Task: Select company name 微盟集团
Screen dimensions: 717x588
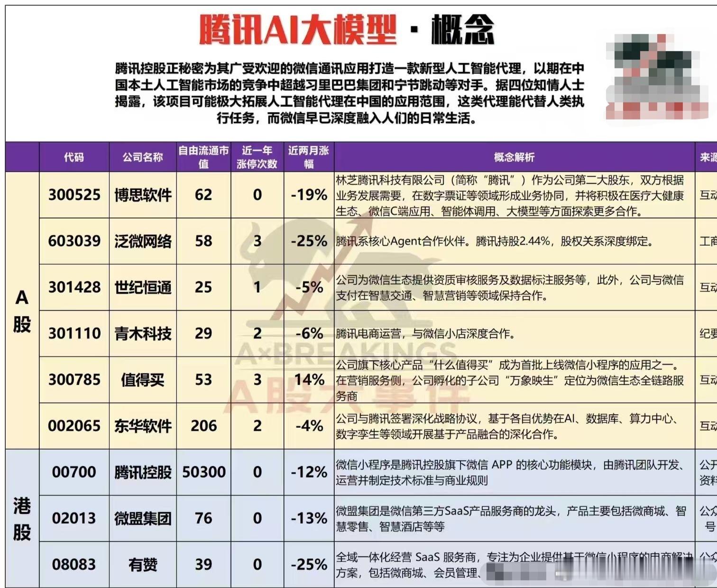Action: [143, 518]
